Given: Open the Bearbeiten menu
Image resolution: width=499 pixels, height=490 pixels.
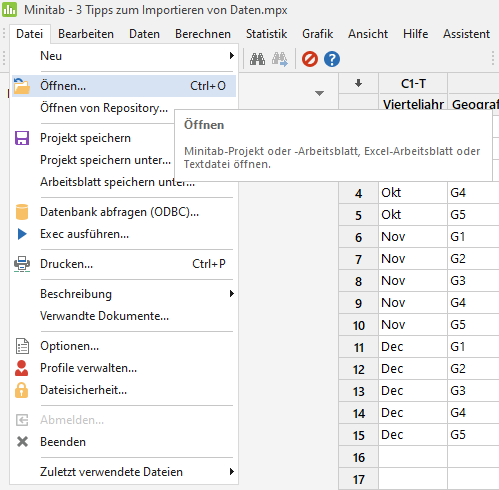Looking at the screenshot, I should pyautogui.click(x=86, y=34).
